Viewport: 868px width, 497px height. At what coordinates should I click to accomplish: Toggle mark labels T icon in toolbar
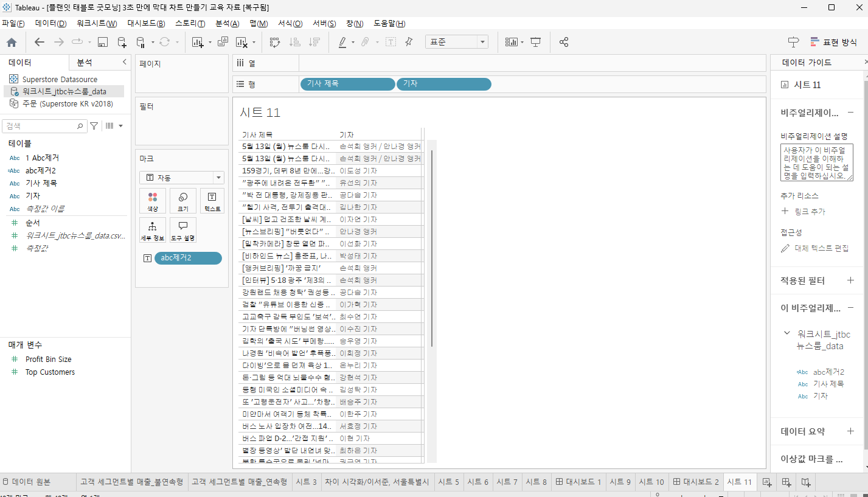click(391, 42)
